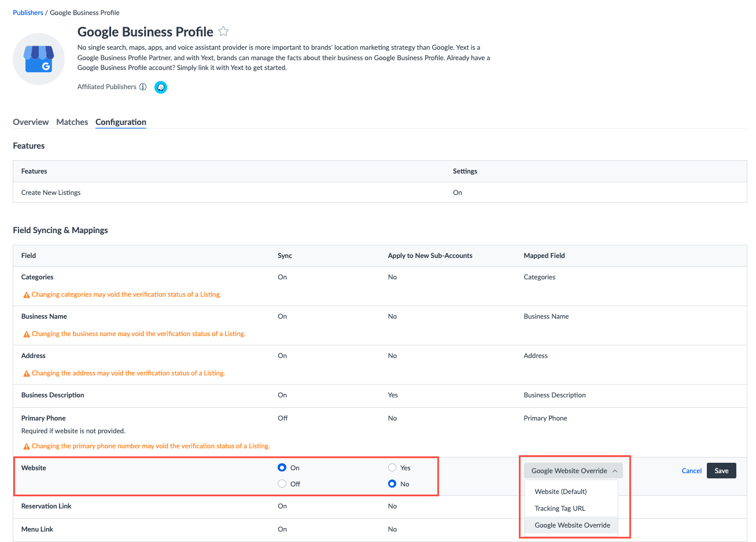Click the Create New Listings feature row
756x542 pixels.
coord(379,193)
